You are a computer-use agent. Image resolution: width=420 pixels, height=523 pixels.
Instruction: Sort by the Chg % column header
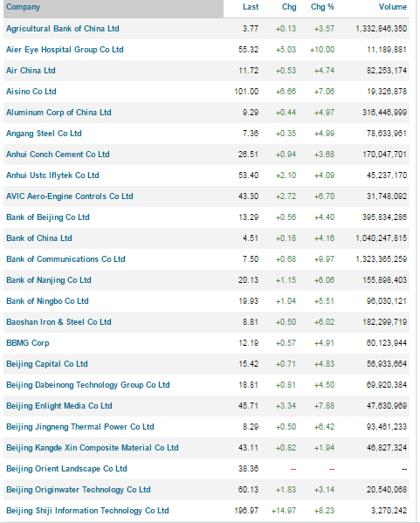322,7
